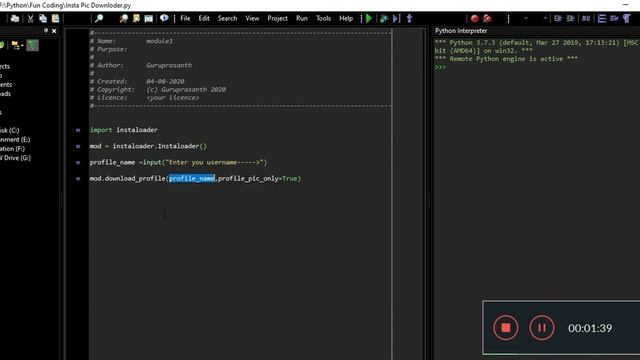
Task: Click the highlighted profile_name argument
Action: (x=192, y=178)
